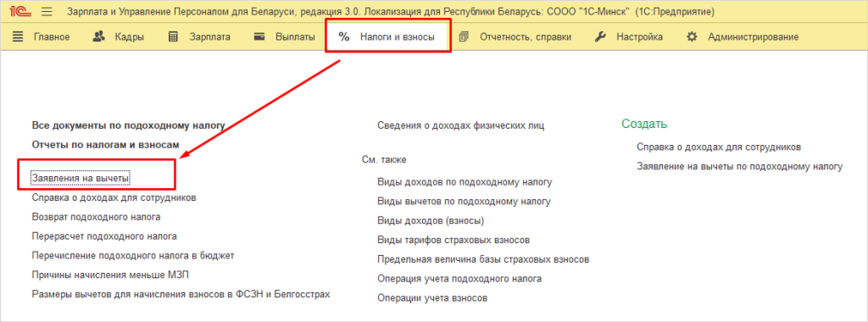The image size is (868, 322).
Task: Open Предельная величина базы страховых взносов
Action: tap(482, 259)
